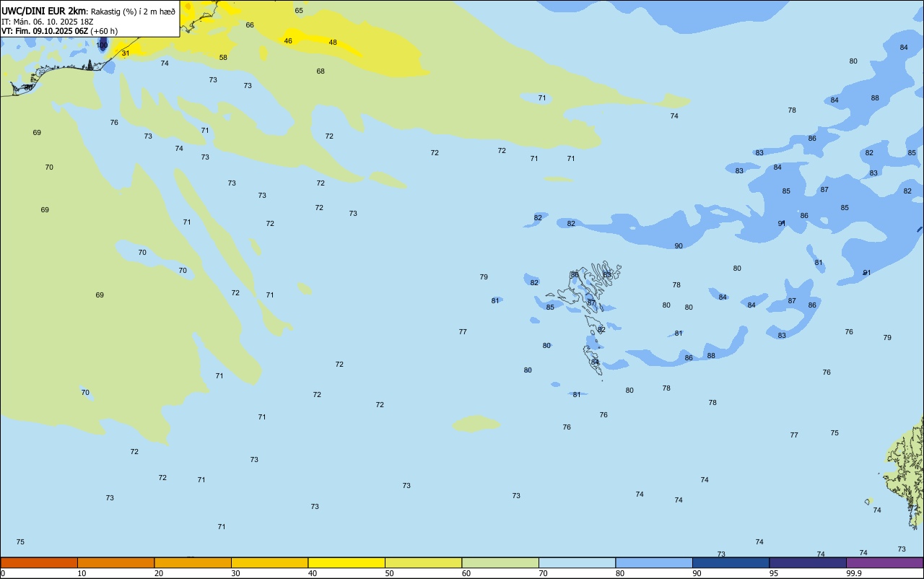The width and height of the screenshot is (924, 579).
Task: Click the IT: Mán. 06. 10. 2025 18Z line
Action: (47, 22)
